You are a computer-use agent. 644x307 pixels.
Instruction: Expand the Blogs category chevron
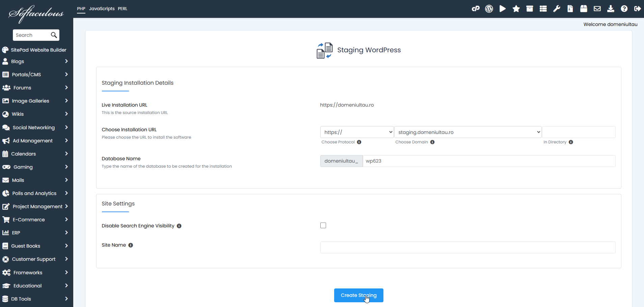pyautogui.click(x=66, y=61)
